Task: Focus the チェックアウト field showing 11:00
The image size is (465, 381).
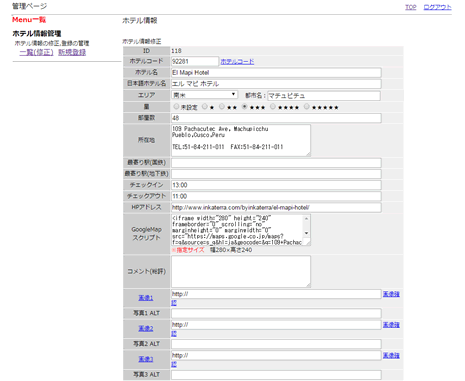Action: click(x=276, y=196)
